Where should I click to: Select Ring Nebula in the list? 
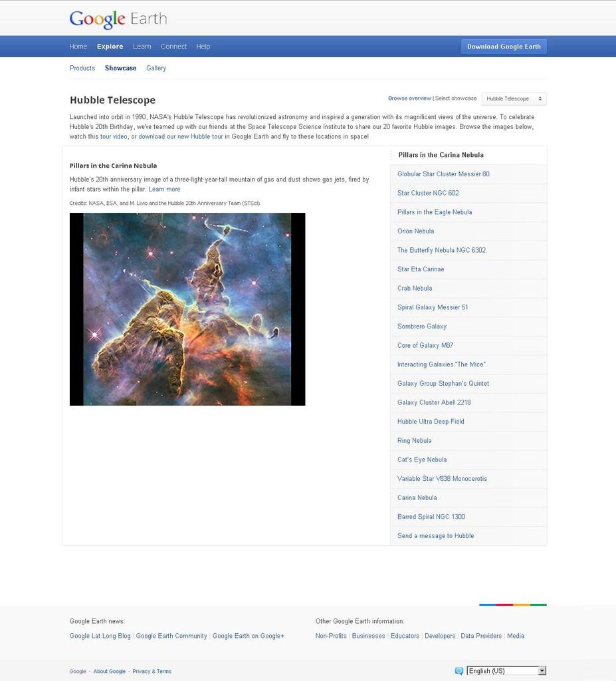(x=468, y=441)
